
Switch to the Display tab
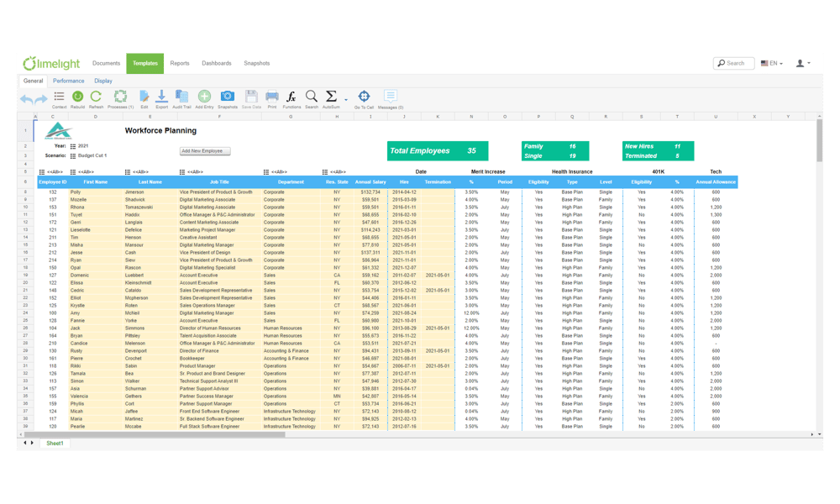pyautogui.click(x=103, y=81)
